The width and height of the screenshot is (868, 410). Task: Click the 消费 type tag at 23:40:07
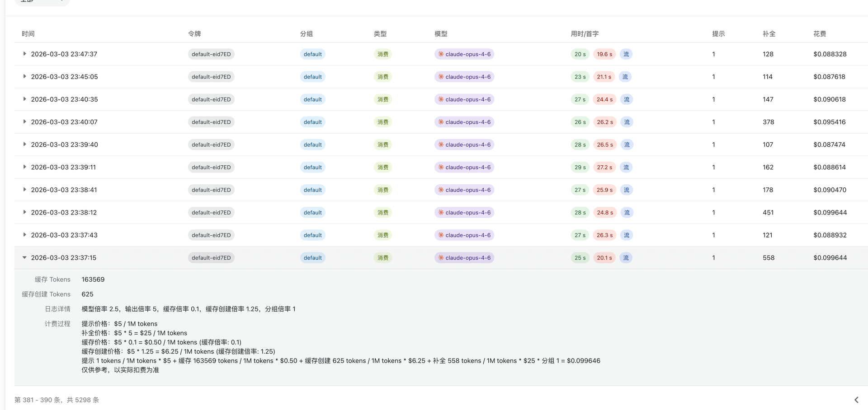tap(383, 122)
